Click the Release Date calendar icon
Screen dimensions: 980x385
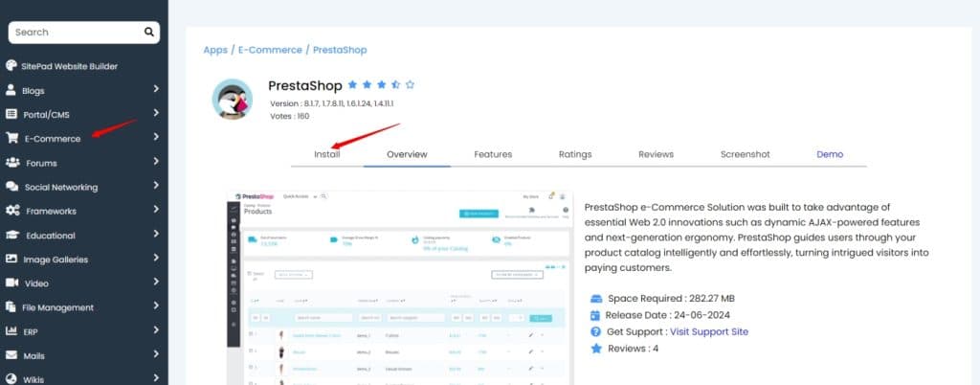point(595,315)
